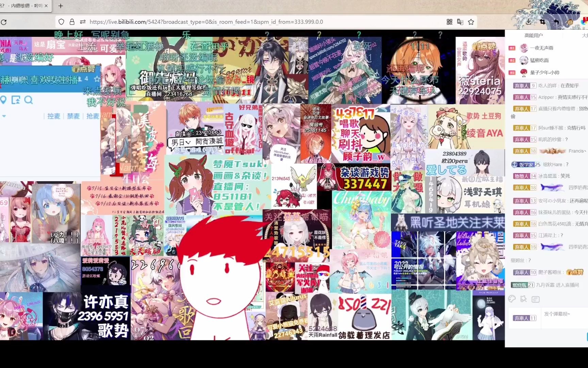Close the 内德维德 browser tab
This screenshot has width=588, height=368.
46,6
